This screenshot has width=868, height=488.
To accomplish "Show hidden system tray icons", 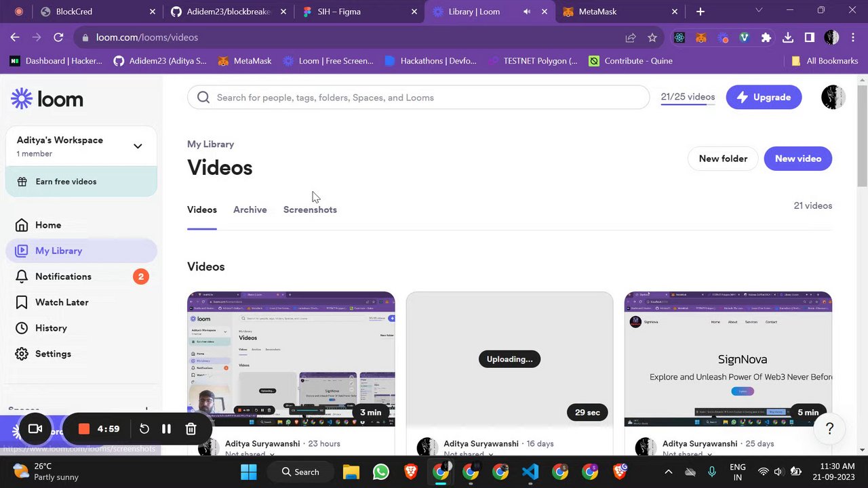I will click(x=668, y=472).
